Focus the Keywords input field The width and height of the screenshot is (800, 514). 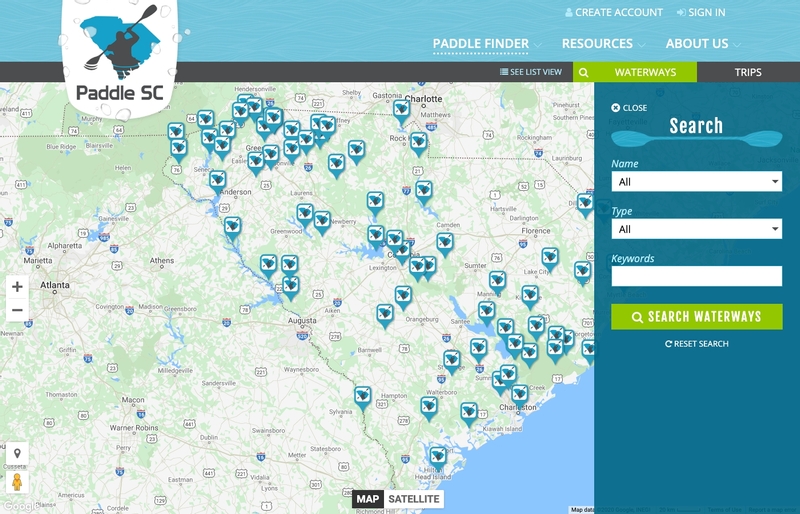pyautogui.click(x=696, y=276)
